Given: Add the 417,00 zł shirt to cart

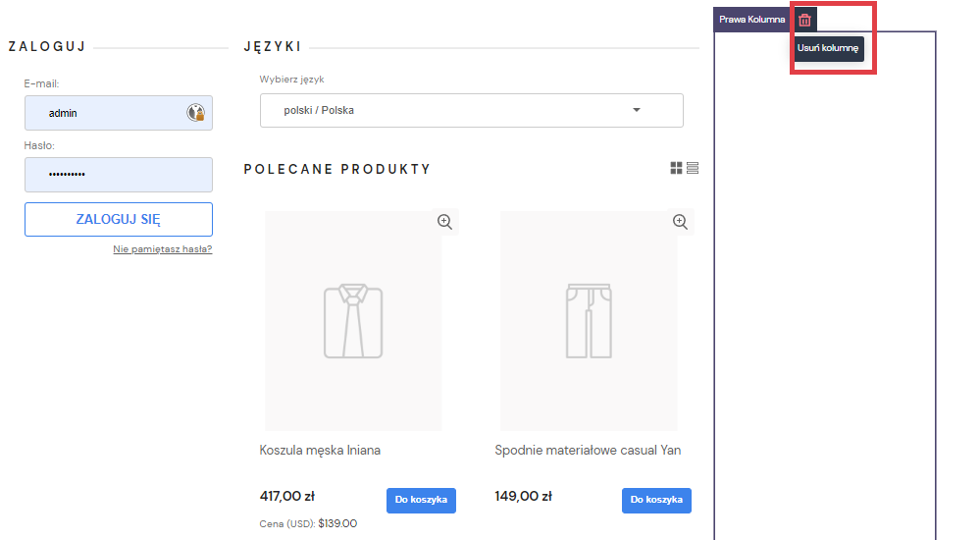Looking at the screenshot, I should [421, 500].
